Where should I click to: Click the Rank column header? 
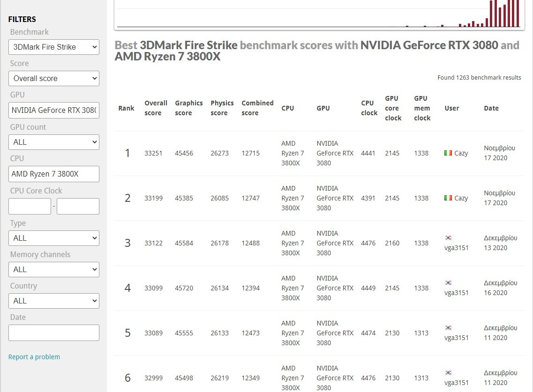click(x=126, y=108)
